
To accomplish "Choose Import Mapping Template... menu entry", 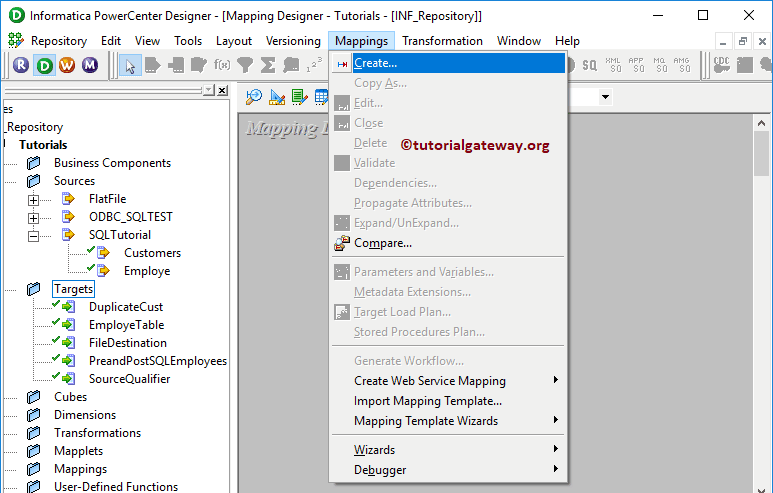I will tap(448, 401).
